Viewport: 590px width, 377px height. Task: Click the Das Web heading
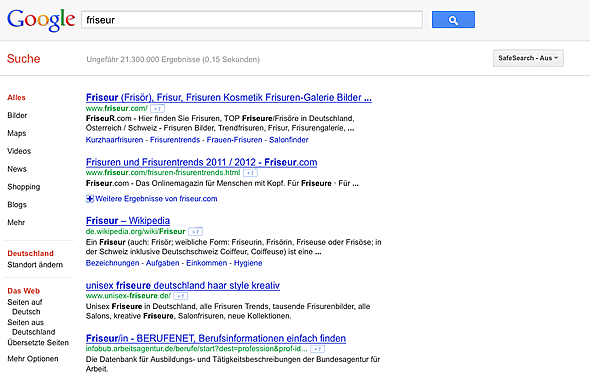tap(23, 291)
